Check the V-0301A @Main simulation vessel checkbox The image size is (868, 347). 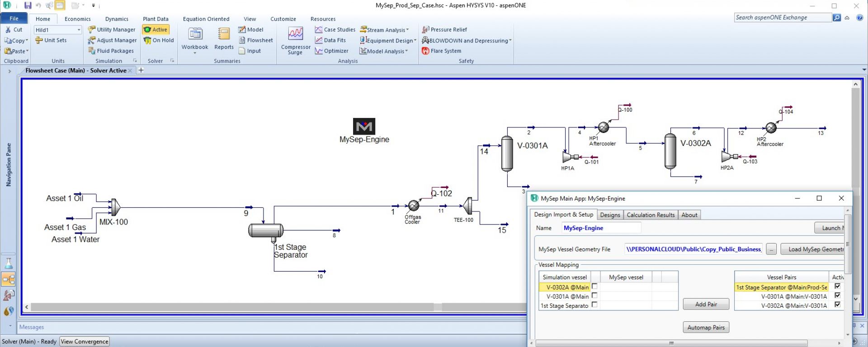[594, 295]
